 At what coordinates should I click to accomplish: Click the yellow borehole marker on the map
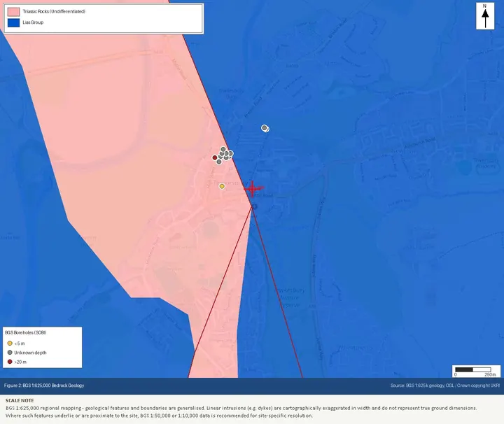[x=222, y=186]
